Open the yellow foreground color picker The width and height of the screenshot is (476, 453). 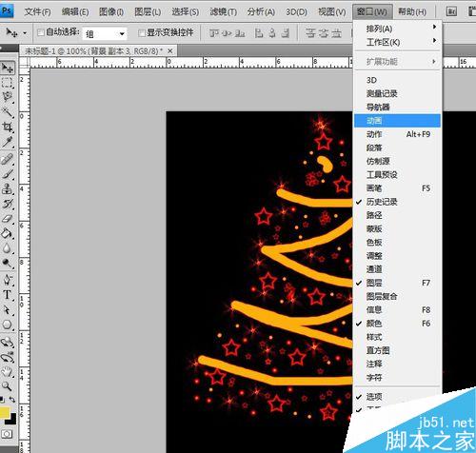point(5,412)
